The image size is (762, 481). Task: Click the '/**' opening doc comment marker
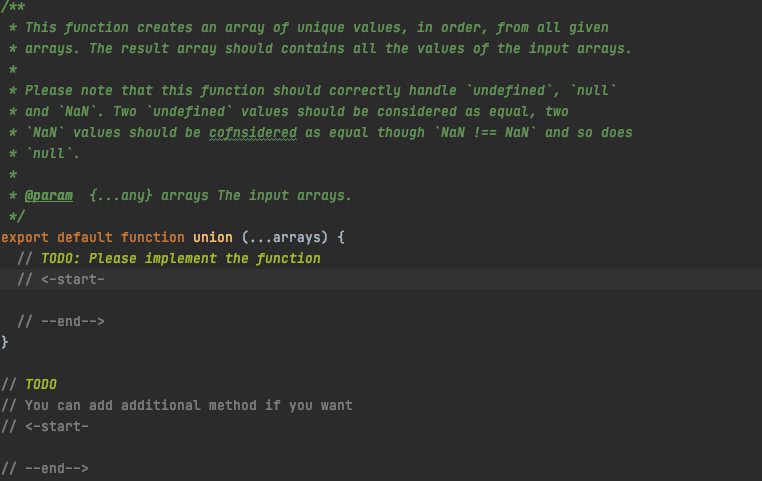(x=13, y=7)
